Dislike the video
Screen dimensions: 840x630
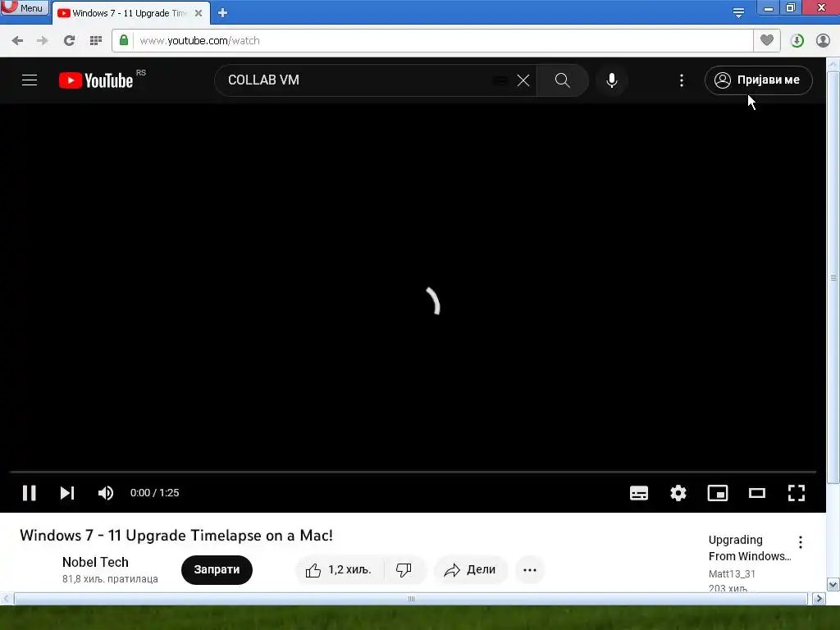[404, 570]
